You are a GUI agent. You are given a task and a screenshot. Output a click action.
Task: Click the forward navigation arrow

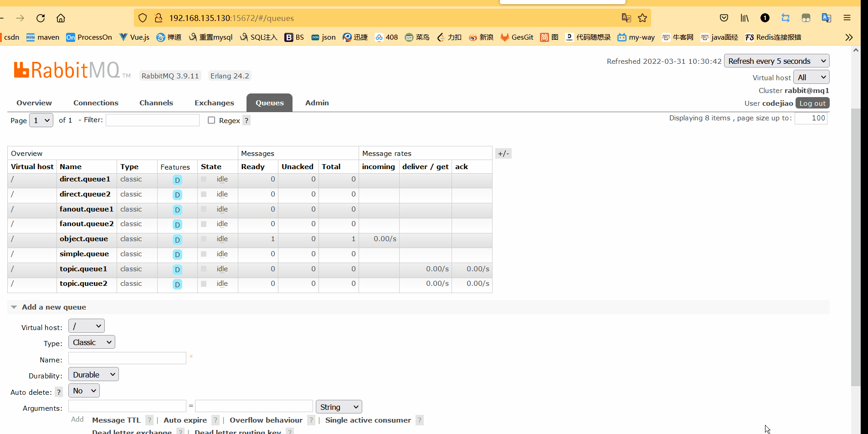(x=20, y=18)
